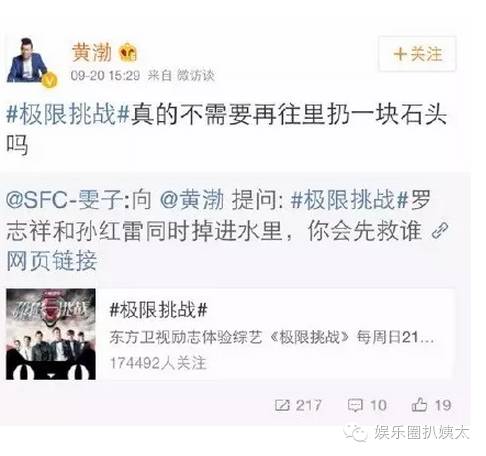Open @SFC-雯子 user mention

coord(64,200)
